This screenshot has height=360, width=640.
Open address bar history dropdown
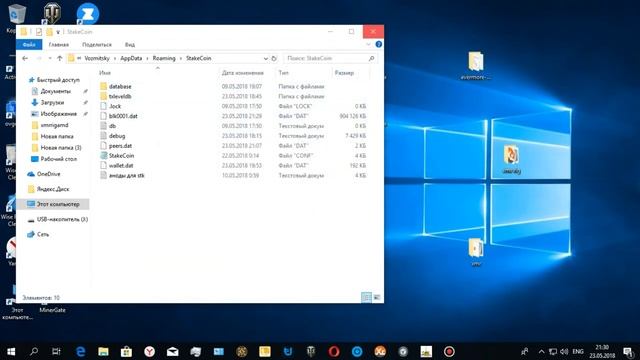coord(266,58)
